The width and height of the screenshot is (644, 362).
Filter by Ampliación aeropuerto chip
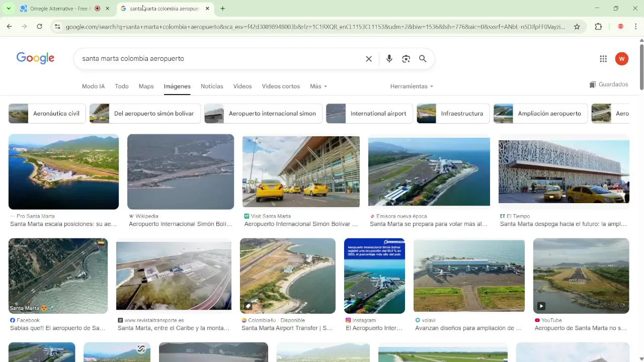tap(541, 114)
